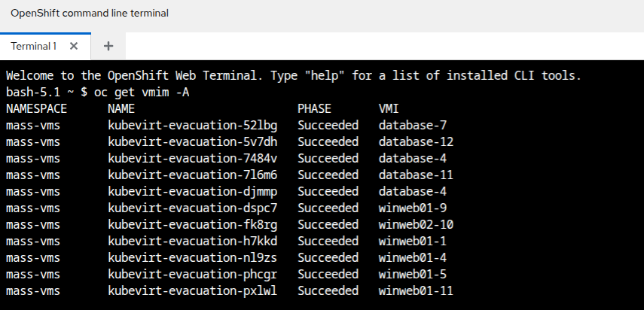Close the Terminal 1 tab

(74, 46)
